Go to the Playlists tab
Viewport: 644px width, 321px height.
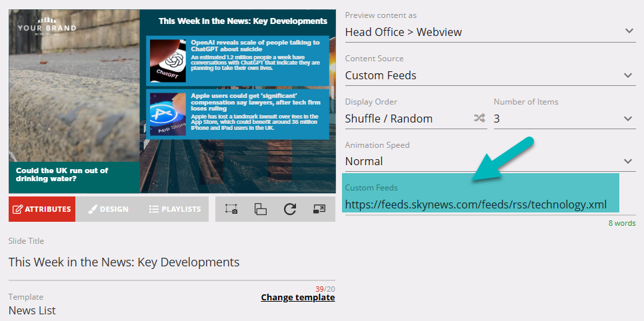click(x=175, y=209)
